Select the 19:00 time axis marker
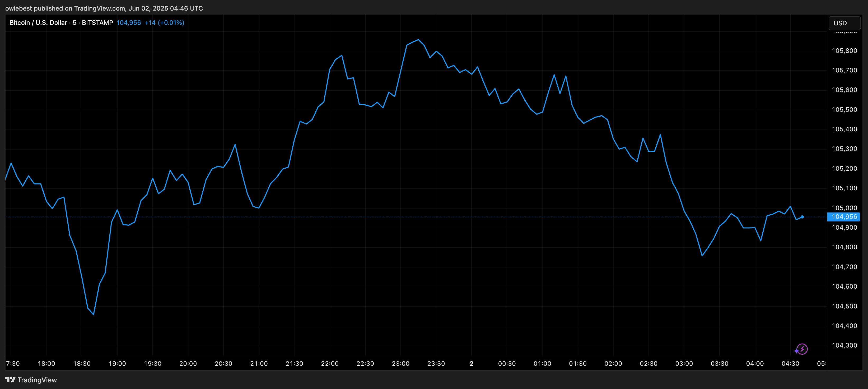This screenshot has height=389, width=868. tap(117, 363)
